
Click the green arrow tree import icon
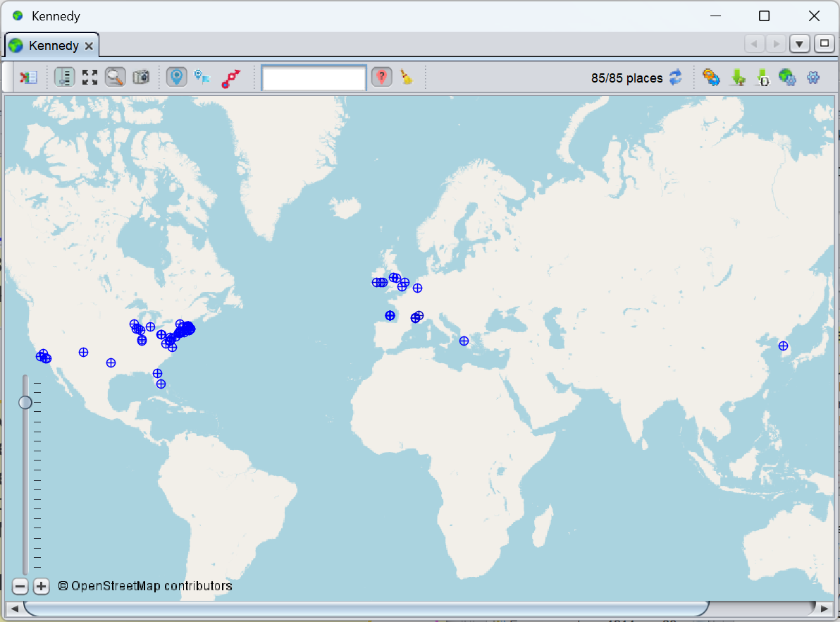tap(739, 78)
